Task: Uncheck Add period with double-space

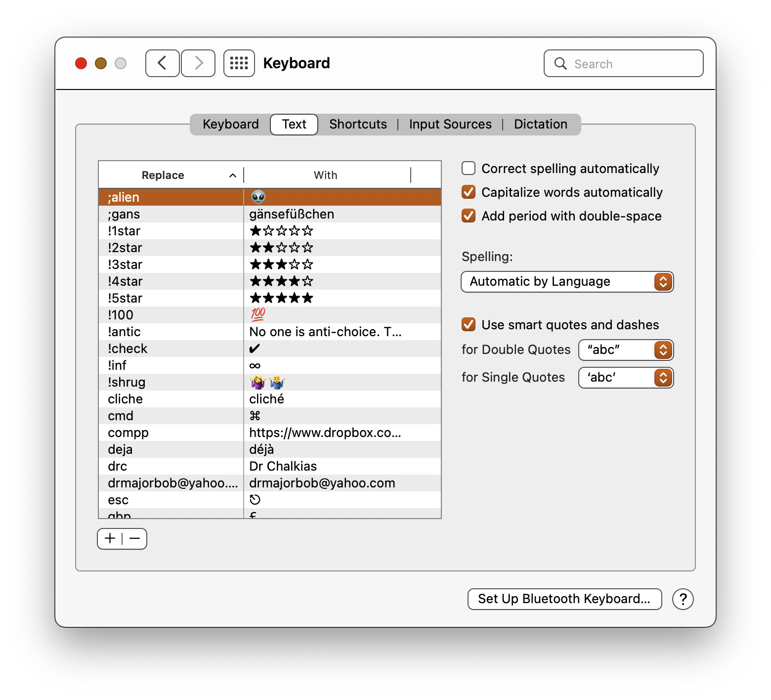Action: pyautogui.click(x=469, y=216)
